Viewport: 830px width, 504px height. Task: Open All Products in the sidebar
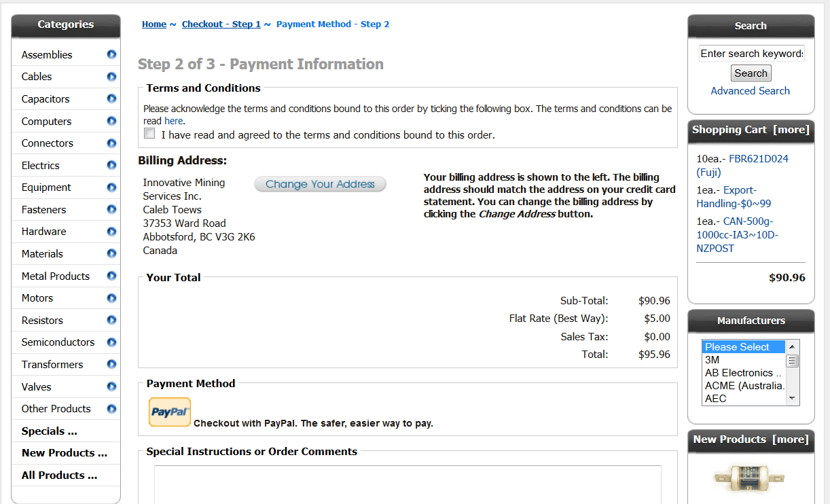tap(59, 475)
